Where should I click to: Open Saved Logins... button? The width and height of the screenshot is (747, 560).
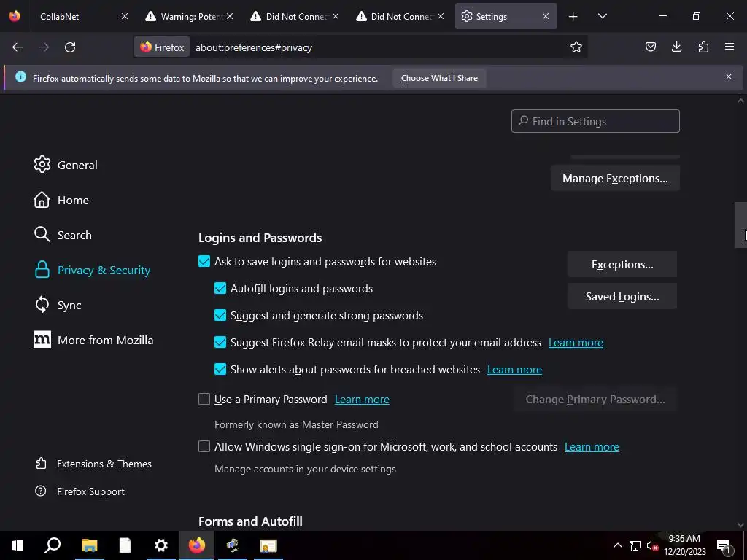click(x=622, y=296)
